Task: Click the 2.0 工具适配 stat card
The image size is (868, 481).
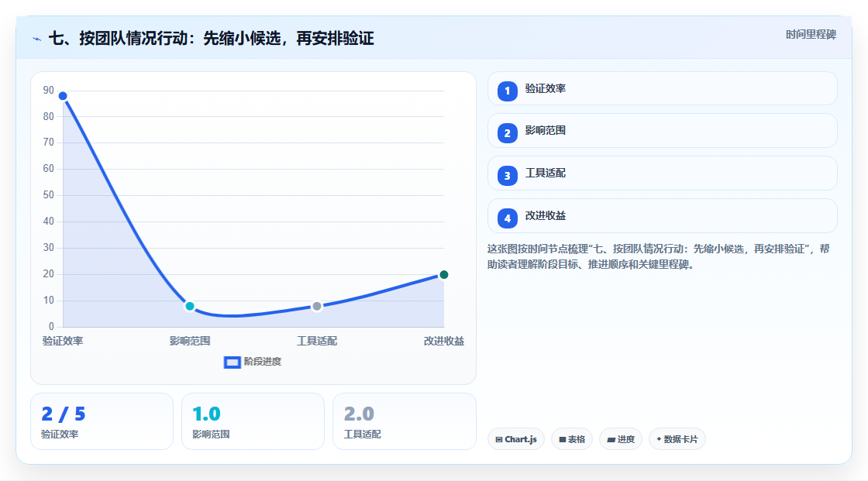Action: point(404,421)
